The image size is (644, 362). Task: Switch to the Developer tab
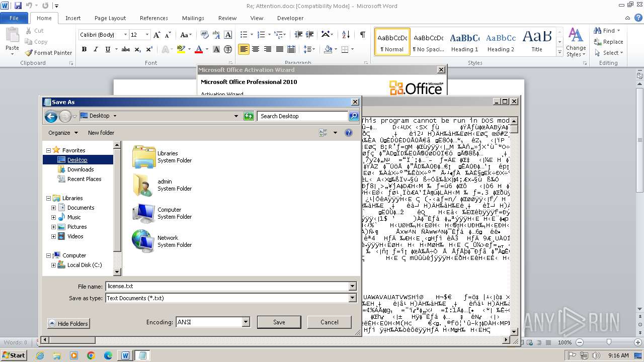[290, 18]
